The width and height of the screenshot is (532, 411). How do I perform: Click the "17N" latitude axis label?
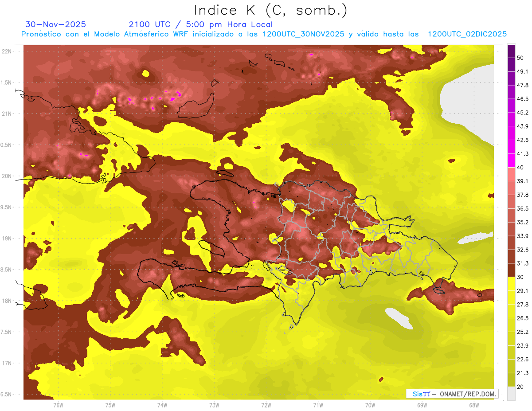pyautogui.click(x=6, y=363)
